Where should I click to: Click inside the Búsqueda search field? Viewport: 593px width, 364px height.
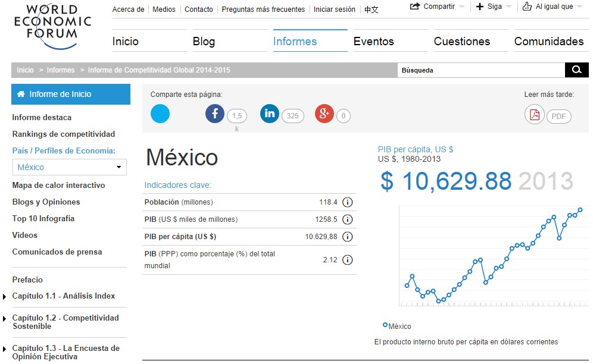(x=481, y=70)
